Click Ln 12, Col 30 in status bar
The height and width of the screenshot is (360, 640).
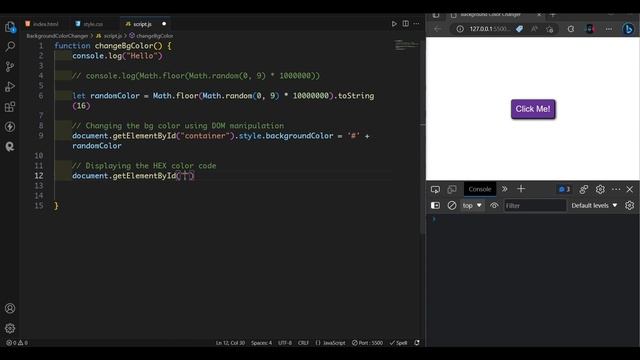click(x=230, y=343)
